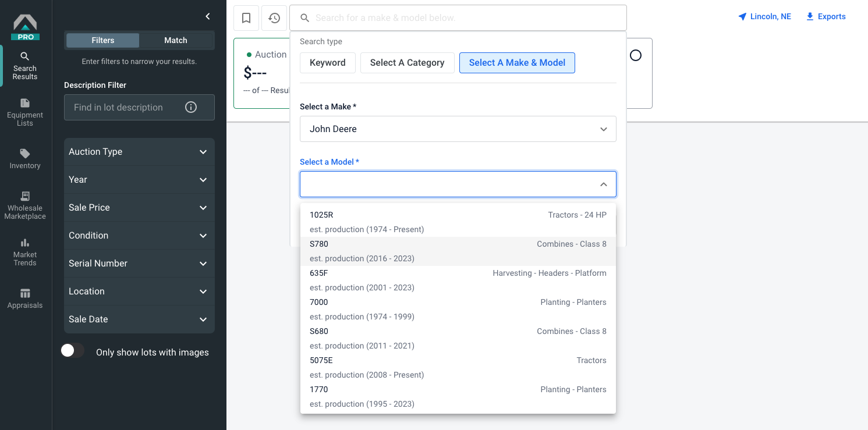The height and width of the screenshot is (430, 868).
Task: Click the location arrow icon
Action: pos(742,17)
